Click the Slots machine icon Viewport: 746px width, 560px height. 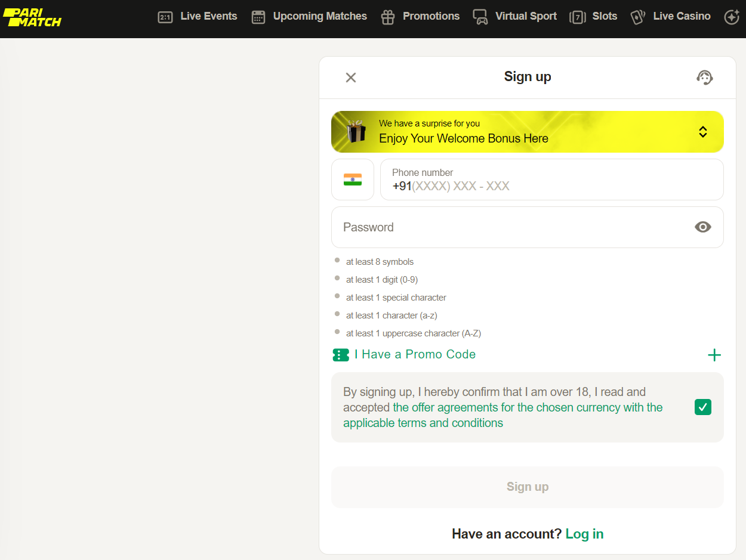577,17
